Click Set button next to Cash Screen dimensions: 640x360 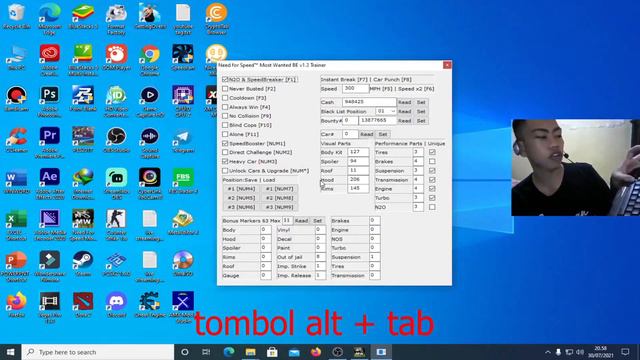coord(421,102)
